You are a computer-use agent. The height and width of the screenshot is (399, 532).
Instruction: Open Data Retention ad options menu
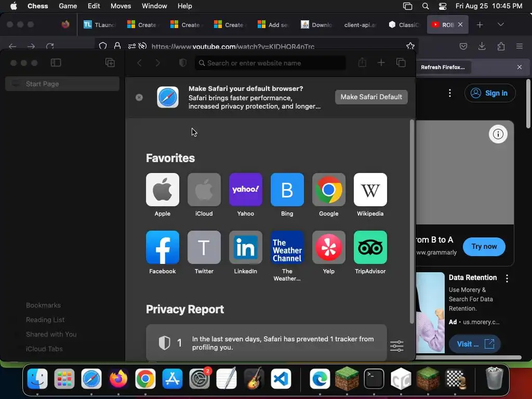[507, 278]
